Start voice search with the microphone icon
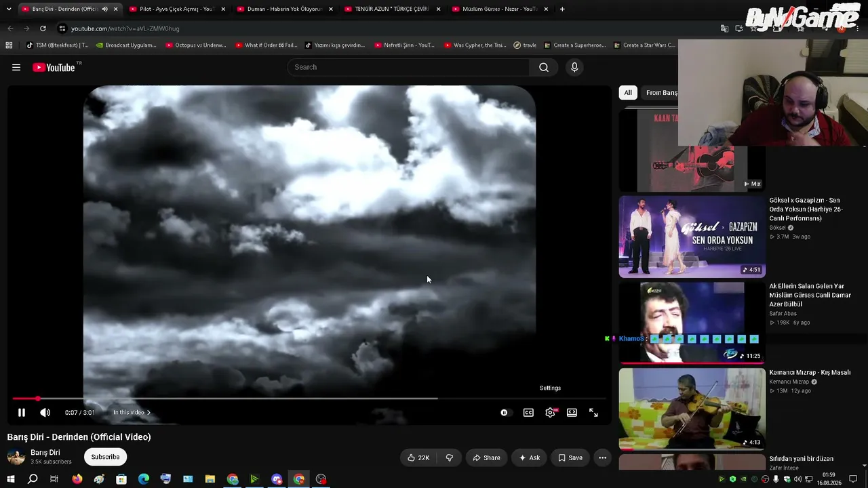Image resolution: width=868 pixels, height=488 pixels. coord(574,67)
